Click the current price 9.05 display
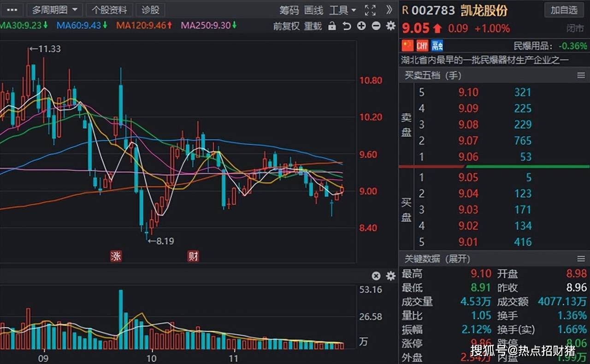 coord(416,29)
